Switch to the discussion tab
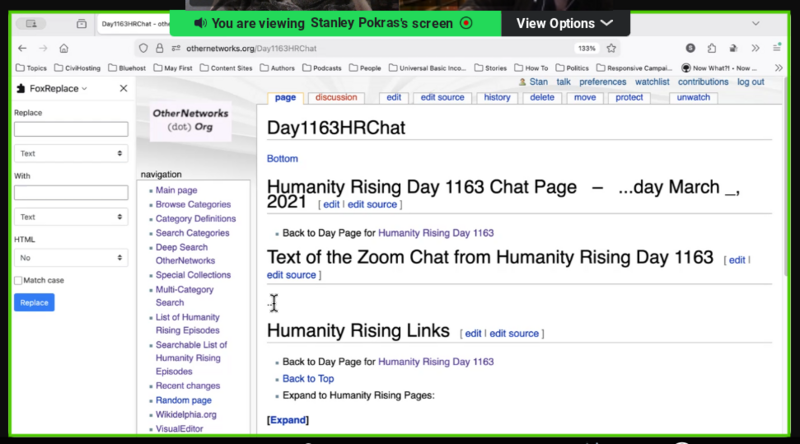800x444 pixels. (x=336, y=97)
